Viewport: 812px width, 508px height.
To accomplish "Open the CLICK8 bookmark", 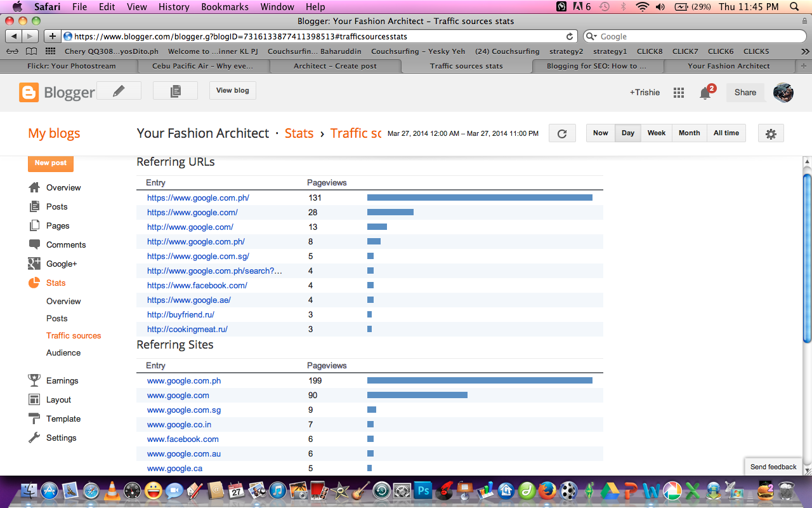I will pyautogui.click(x=650, y=51).
